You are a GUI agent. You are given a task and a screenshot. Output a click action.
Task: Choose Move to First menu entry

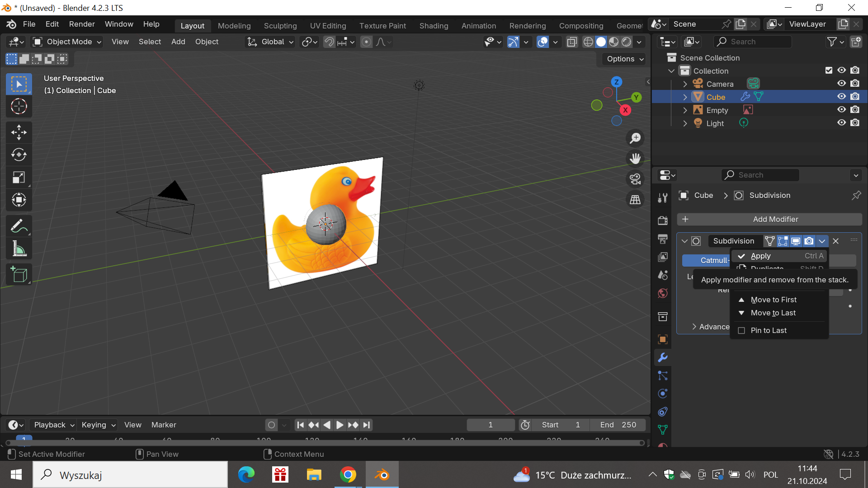coord(779,300)
